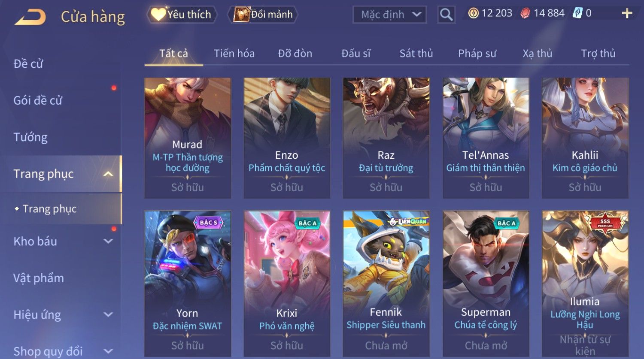Collapse the Trang phục sidebar section

(108, 174)
